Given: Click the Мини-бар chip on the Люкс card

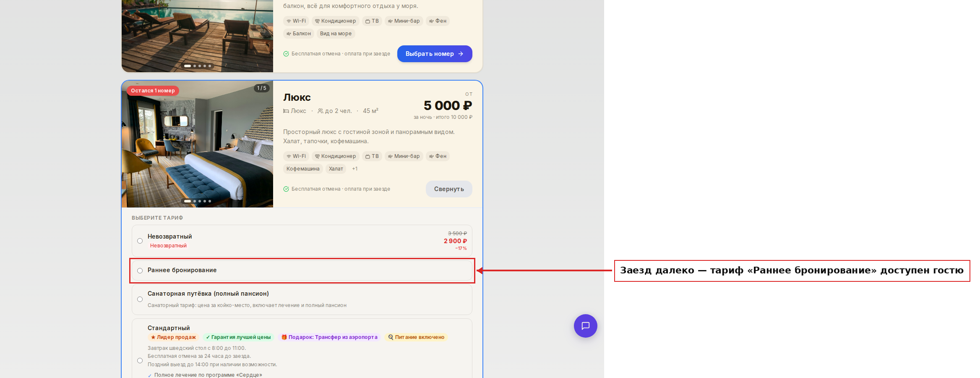Looking at the screenshot, I should (404, 156).
